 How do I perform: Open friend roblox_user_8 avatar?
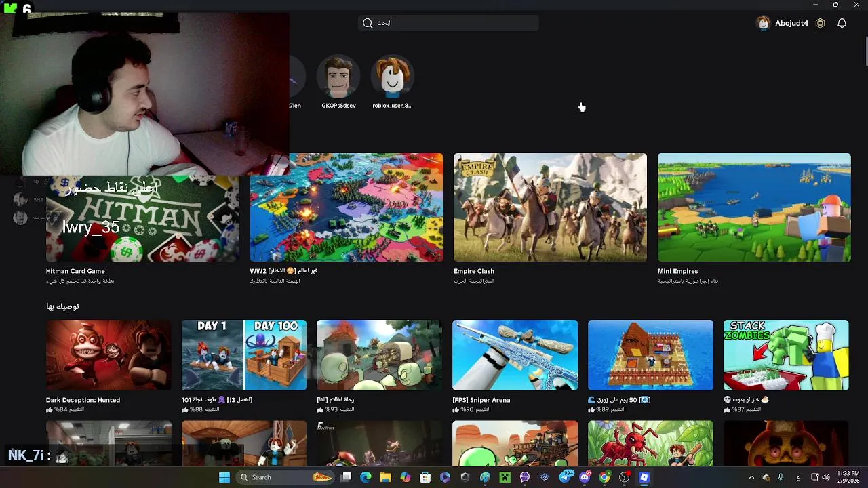pos(392,76)
